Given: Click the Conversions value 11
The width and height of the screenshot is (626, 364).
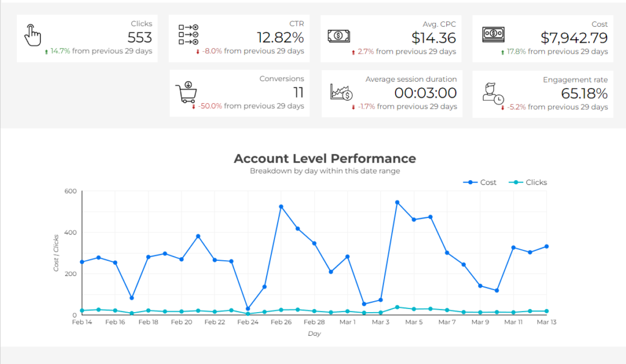Looking at the screenshot, I should coord(299,92).
